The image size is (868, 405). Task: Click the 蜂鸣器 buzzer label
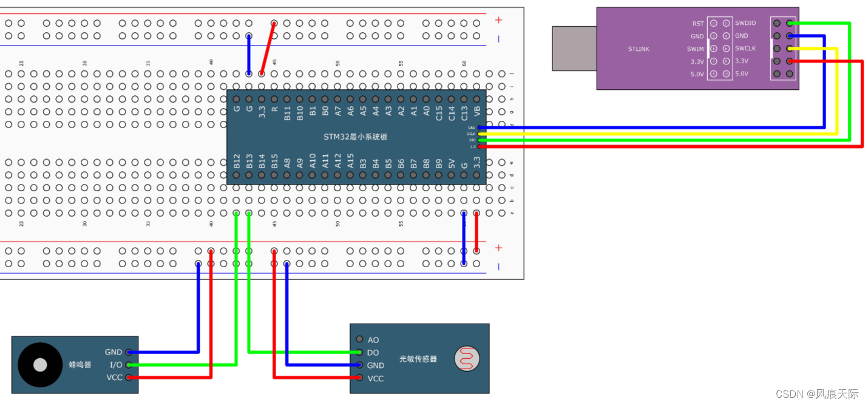[x=80, y=364]
